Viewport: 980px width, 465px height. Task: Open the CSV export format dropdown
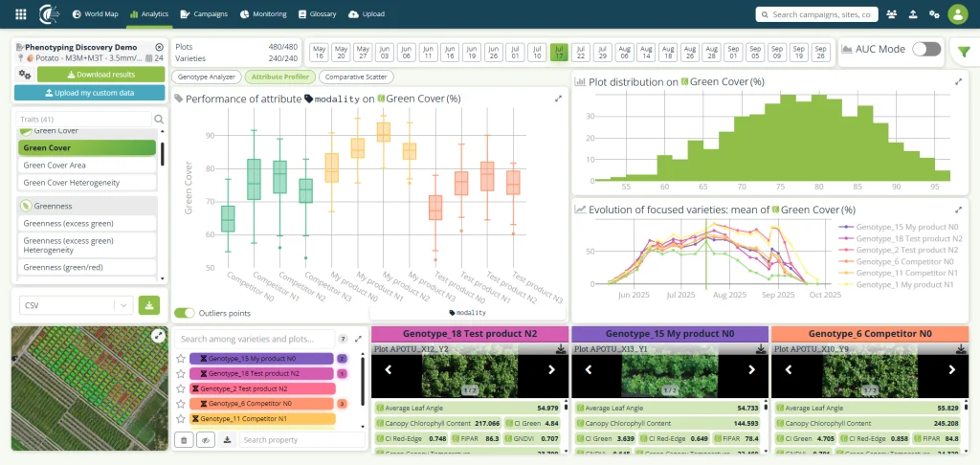click(x=77, y=305)
